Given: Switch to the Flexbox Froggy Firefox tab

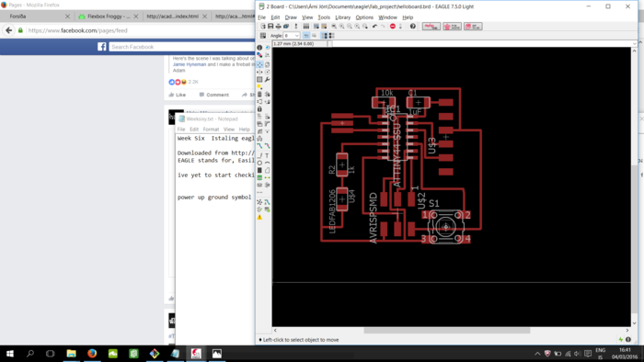Looking at the screenshot, I should [x=109, y=17].
